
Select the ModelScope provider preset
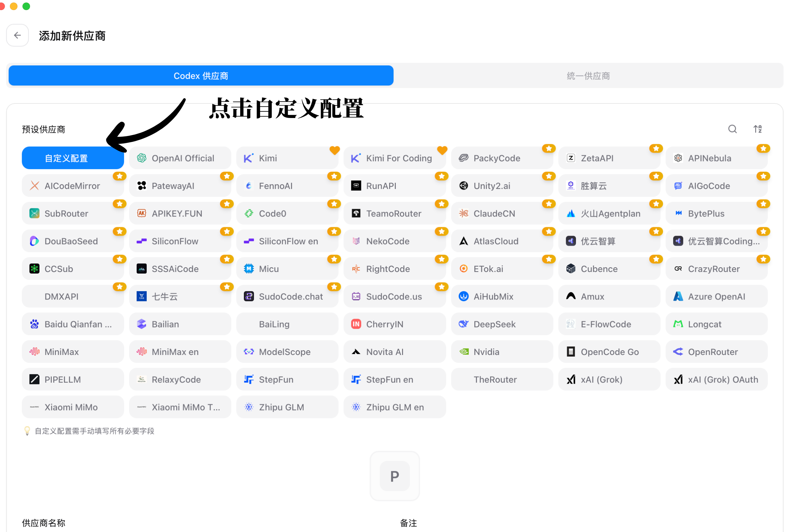(x=288, y=352)
